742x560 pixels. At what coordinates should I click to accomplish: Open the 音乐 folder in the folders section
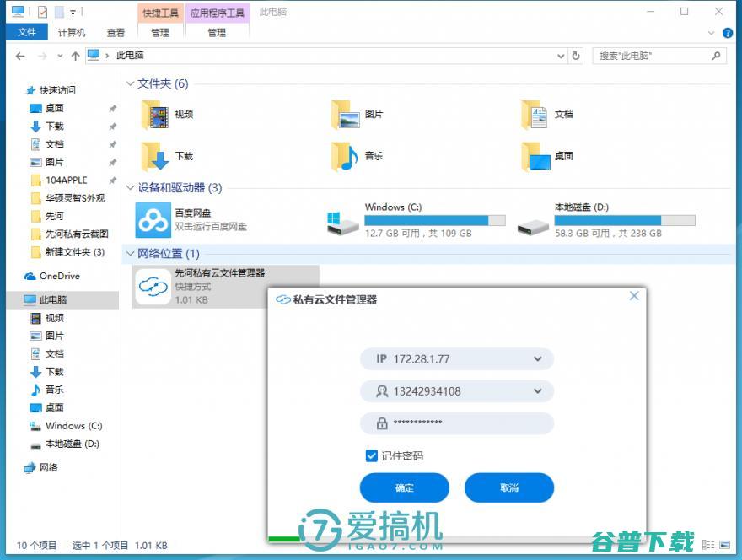pos(358,156)
